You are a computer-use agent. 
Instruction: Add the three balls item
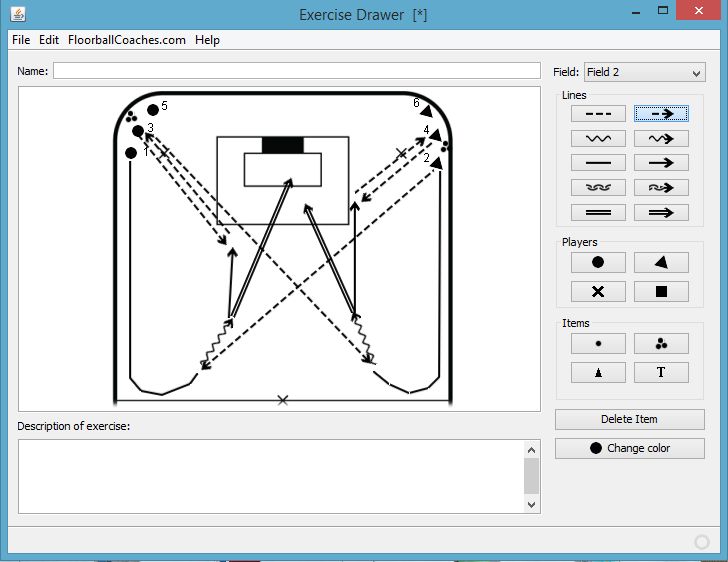point(661,343)
